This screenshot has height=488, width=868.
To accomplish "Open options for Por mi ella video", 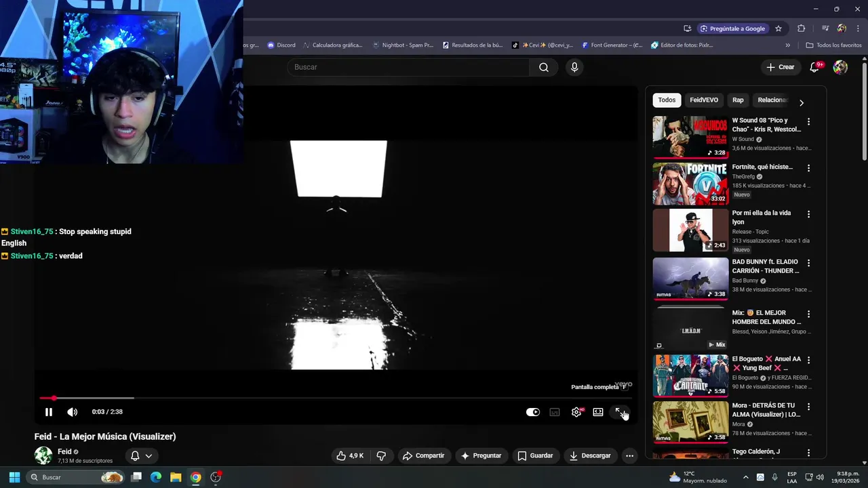I will tap(808, 213).
